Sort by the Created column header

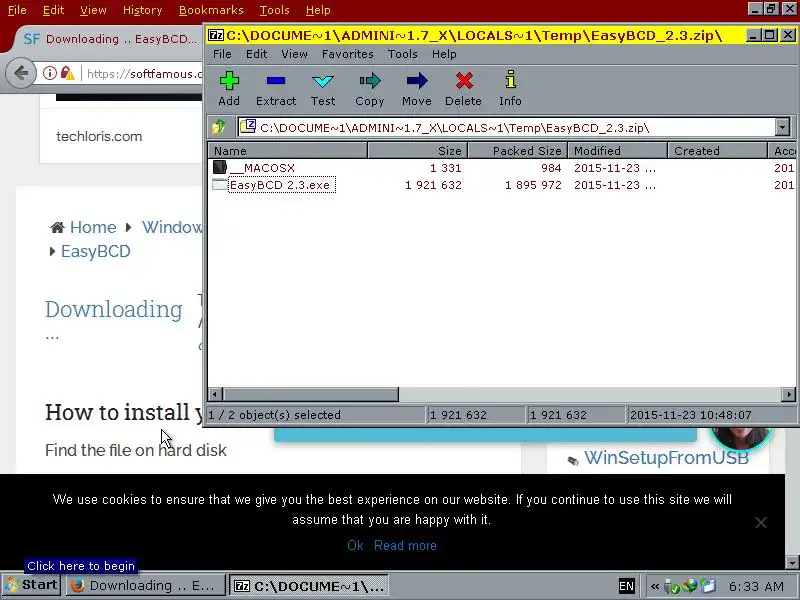(717, 151)
